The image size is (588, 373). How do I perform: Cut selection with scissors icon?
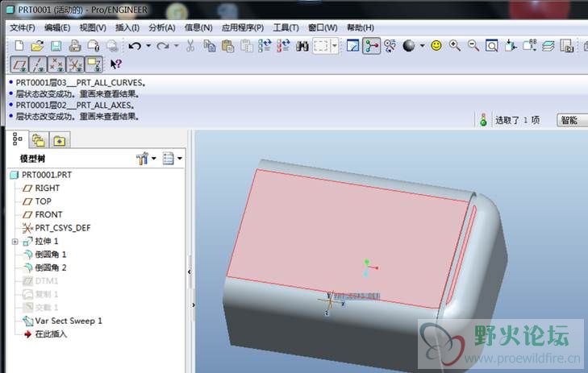point(190,46)
